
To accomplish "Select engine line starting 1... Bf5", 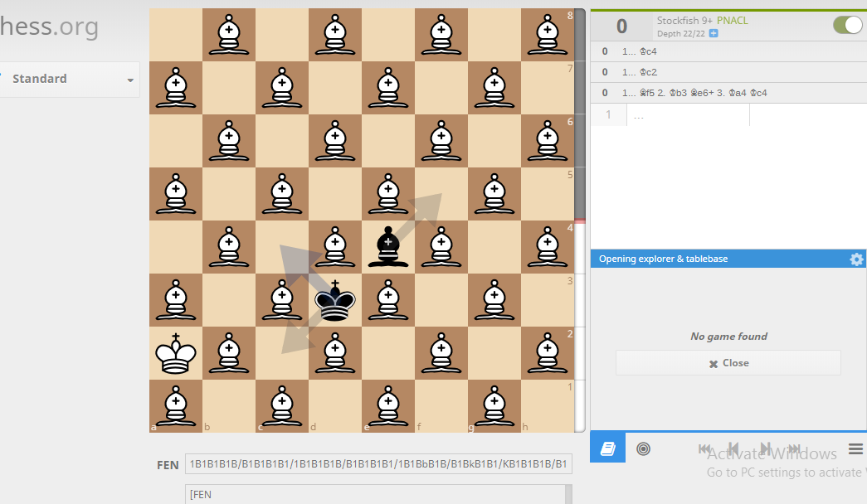I will (728, 93).
